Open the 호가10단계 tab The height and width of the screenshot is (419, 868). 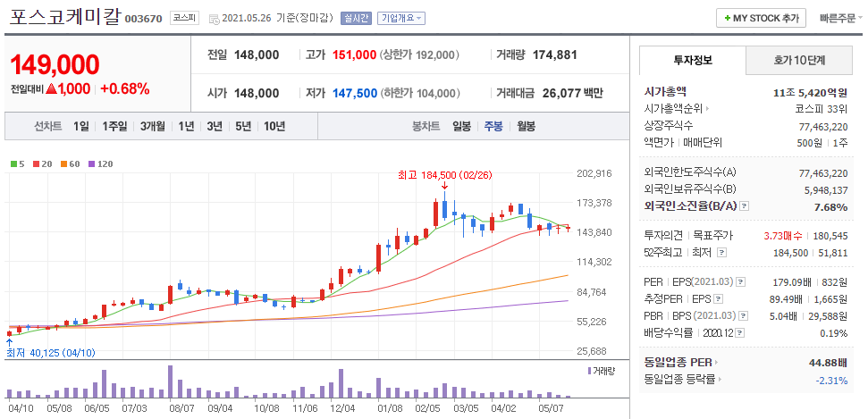(x=799, y=61)
